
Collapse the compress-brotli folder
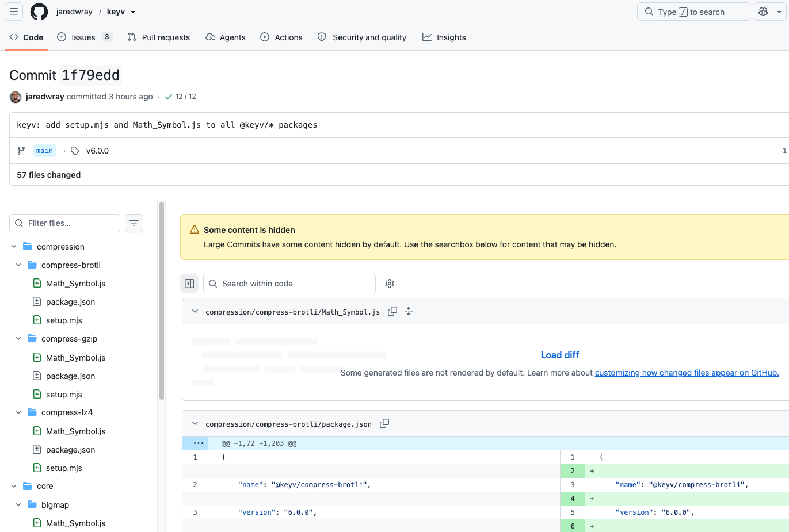click(x=18, y=265)
